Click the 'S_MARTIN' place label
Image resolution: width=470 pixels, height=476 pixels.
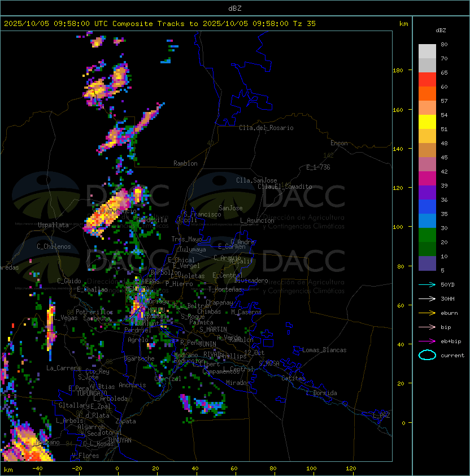coord(213,330)
